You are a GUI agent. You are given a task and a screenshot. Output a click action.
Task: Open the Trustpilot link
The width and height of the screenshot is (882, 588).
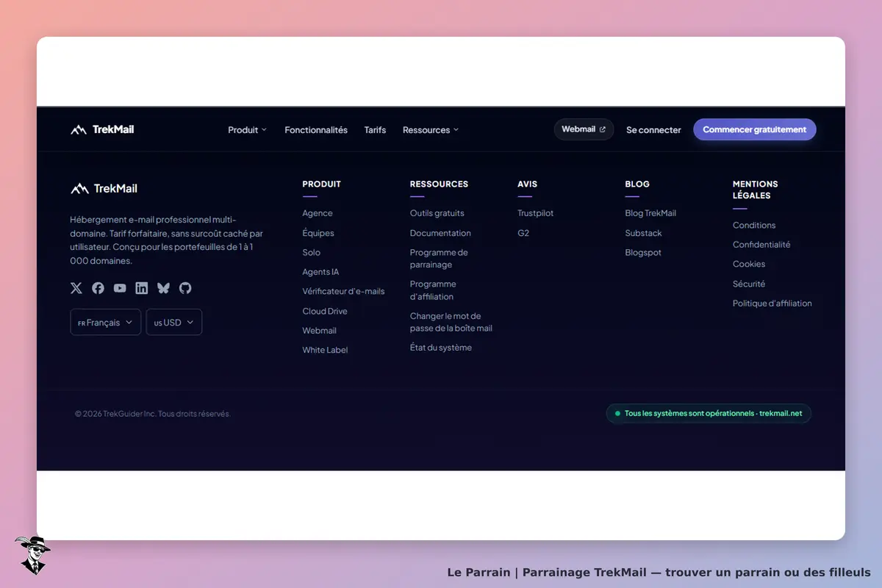536,213
